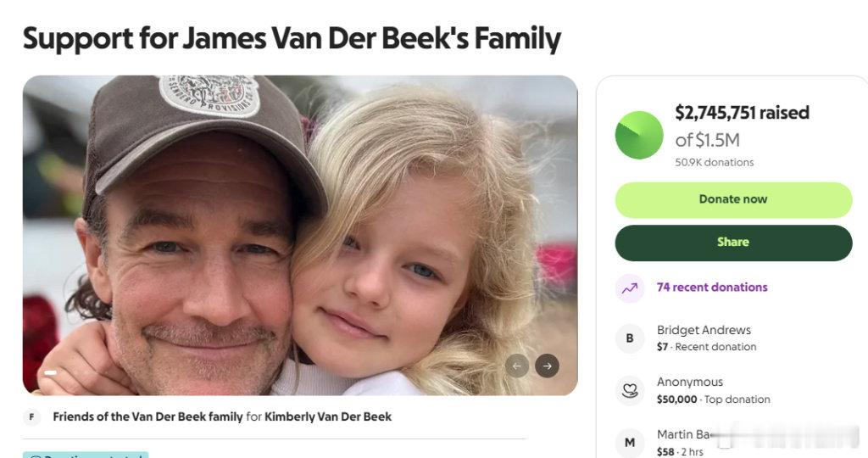Open the 74 recent donations list
This screenshot has width=868, height=458.
tap(712, 287)
